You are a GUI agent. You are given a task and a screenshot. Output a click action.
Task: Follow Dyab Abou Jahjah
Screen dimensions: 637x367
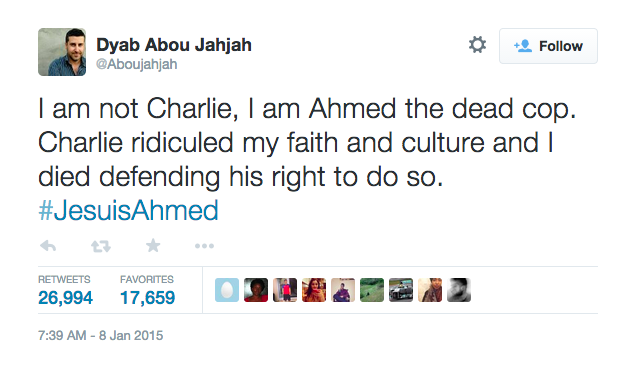pos(548,46)
